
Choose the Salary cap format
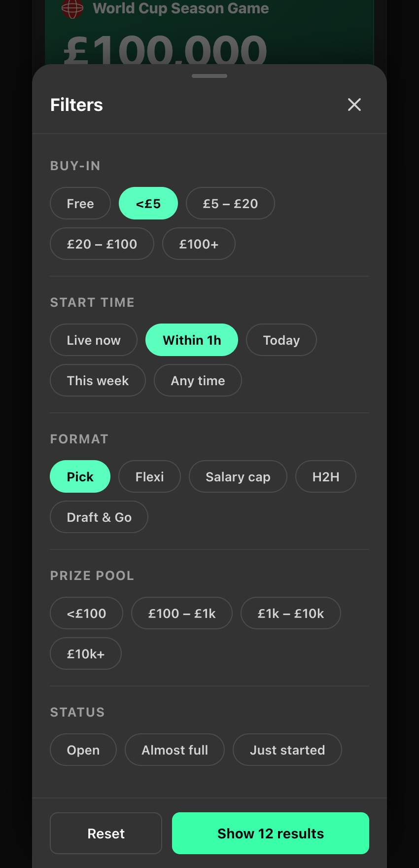238,476
